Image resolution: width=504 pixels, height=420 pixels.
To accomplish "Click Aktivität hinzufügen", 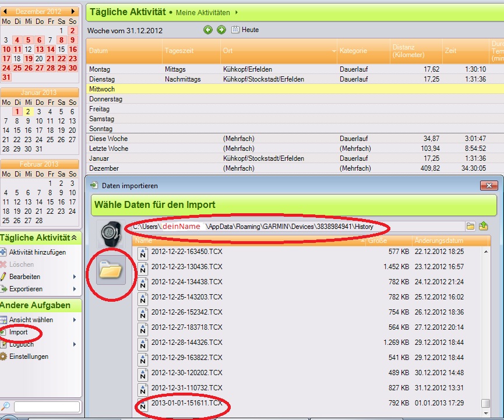I will tap(37, 252).
